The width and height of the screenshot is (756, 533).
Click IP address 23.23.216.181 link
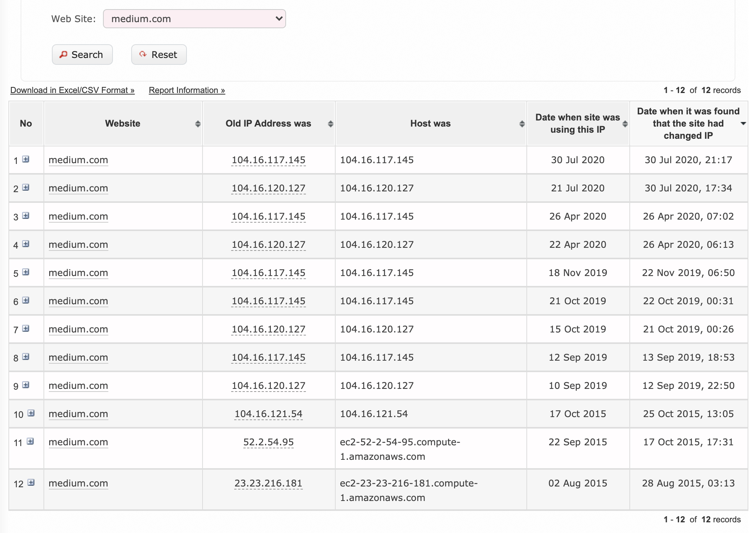coord(269,483)
